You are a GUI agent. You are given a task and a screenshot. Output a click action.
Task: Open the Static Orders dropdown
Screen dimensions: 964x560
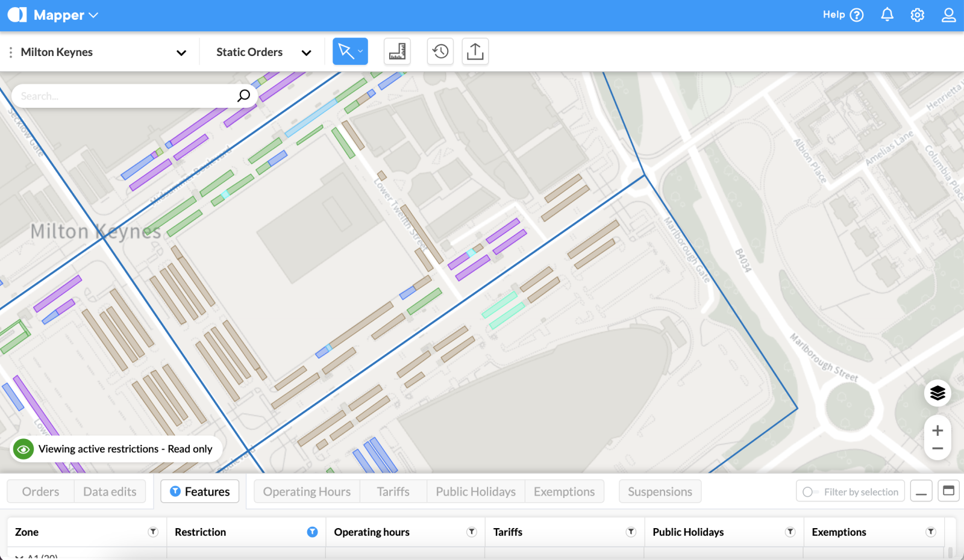tap(306, 52)
